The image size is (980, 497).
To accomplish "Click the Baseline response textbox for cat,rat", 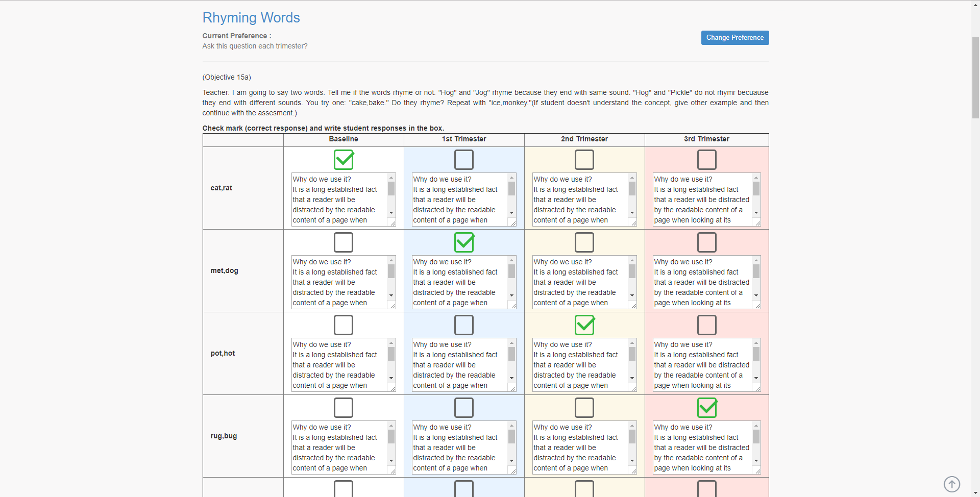I will click(x=339, y=200).
